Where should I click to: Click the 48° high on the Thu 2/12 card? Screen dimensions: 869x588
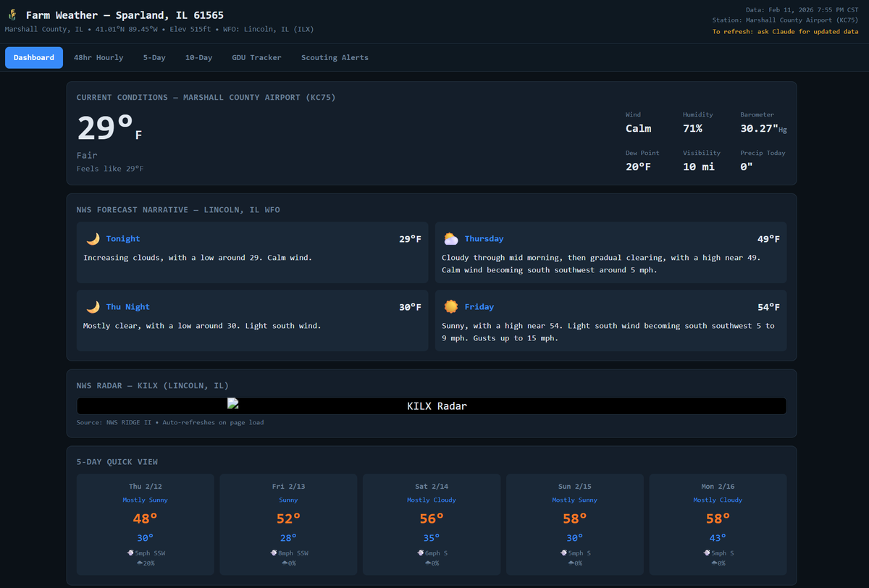146,518
